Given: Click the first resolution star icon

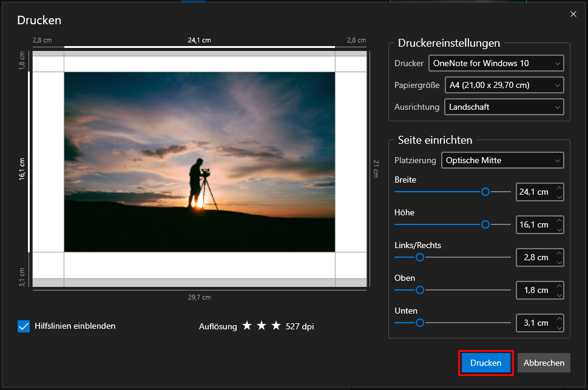Looking at the screenshot, I should (x=247, y=326).
